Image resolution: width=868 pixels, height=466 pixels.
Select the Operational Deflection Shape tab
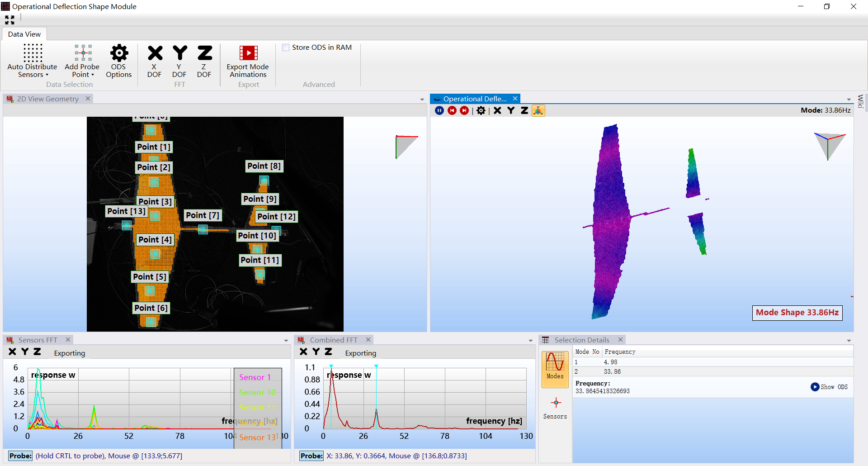475,99
